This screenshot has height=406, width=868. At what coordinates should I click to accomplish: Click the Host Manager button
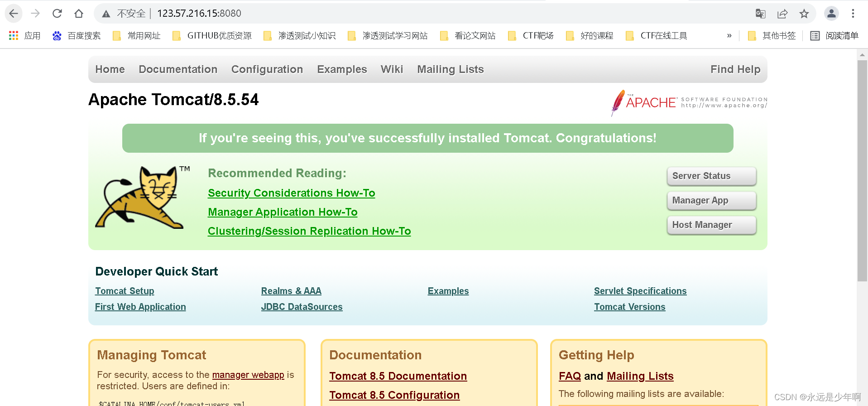click(x=711, y=225)
